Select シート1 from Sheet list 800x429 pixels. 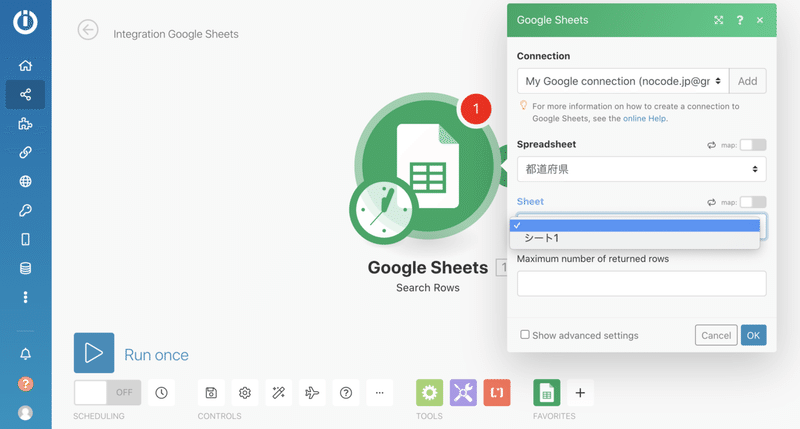click(x=635, y=238)
